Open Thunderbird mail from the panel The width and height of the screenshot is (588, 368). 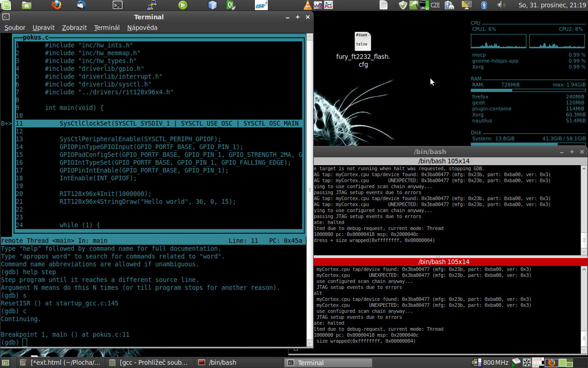(81, 6)
